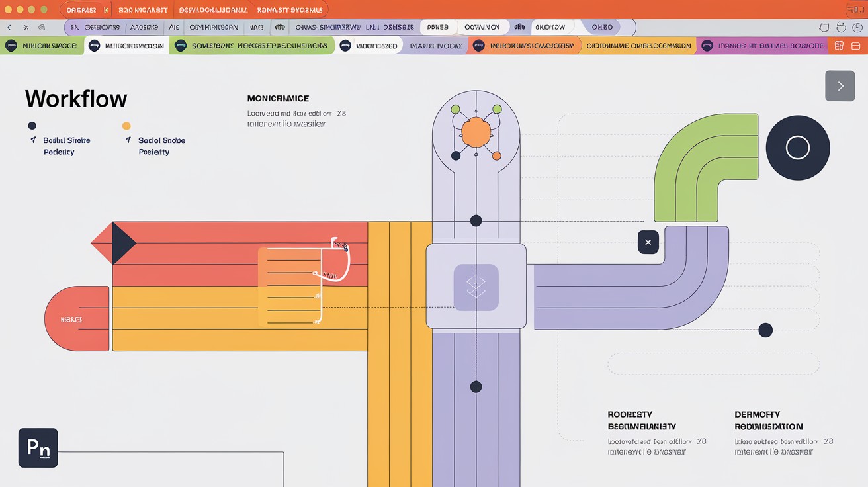Image resolution: width=868 pixels, height=487 pixels.
Task: Expand the red half-round label at the bar's left
Action: tap(77, 319)
